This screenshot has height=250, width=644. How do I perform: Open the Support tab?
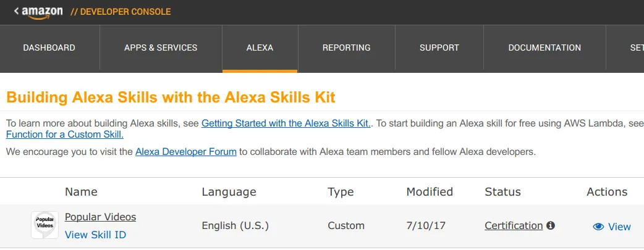point(439,48)
